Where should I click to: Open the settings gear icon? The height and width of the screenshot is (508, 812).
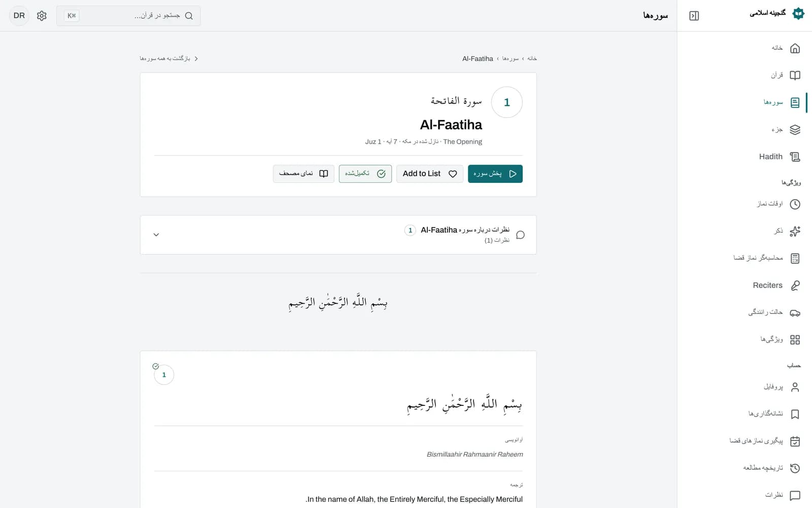click(42, 16)
